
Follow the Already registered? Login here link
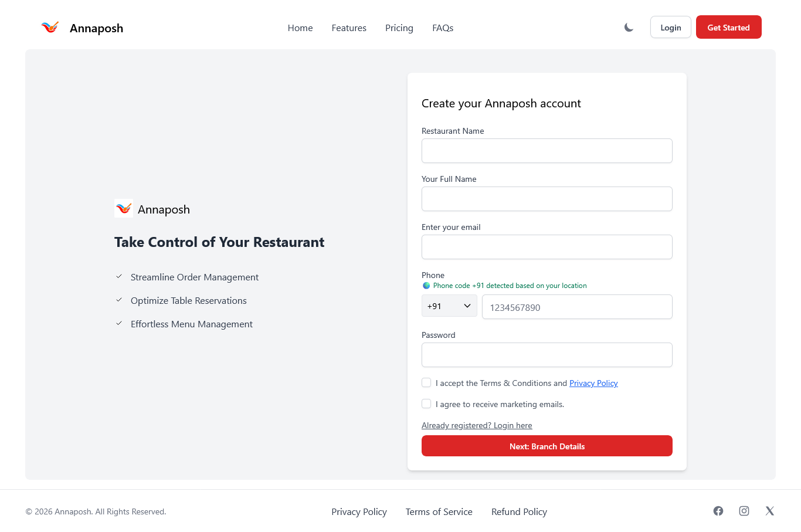tap(477, 425)
